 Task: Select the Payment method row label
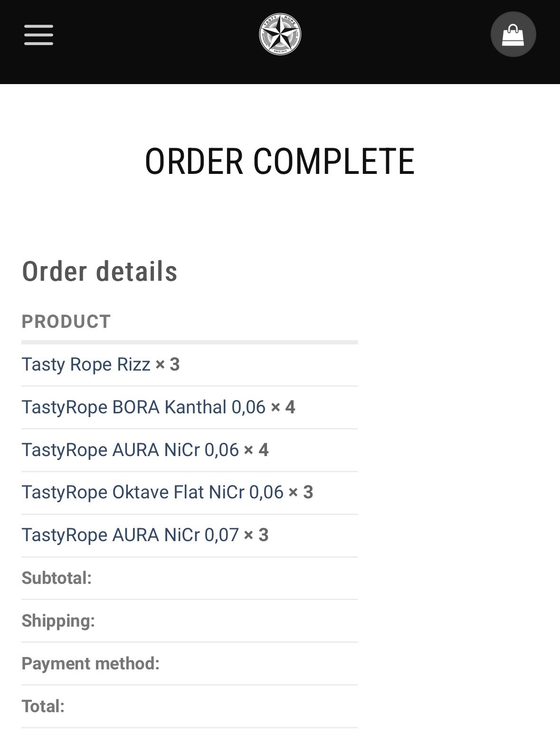click(91, 664)
